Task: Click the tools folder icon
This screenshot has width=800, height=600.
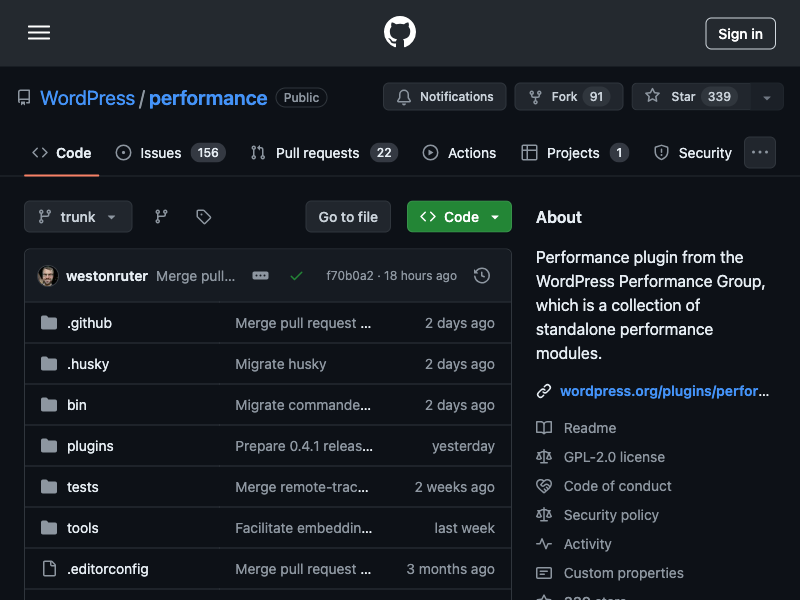Action: pyautogui.click(x=49, y=528)
